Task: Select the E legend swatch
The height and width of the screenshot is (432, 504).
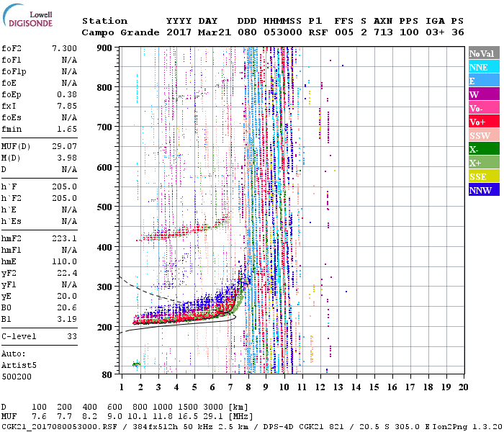Action: click(484, 81)
